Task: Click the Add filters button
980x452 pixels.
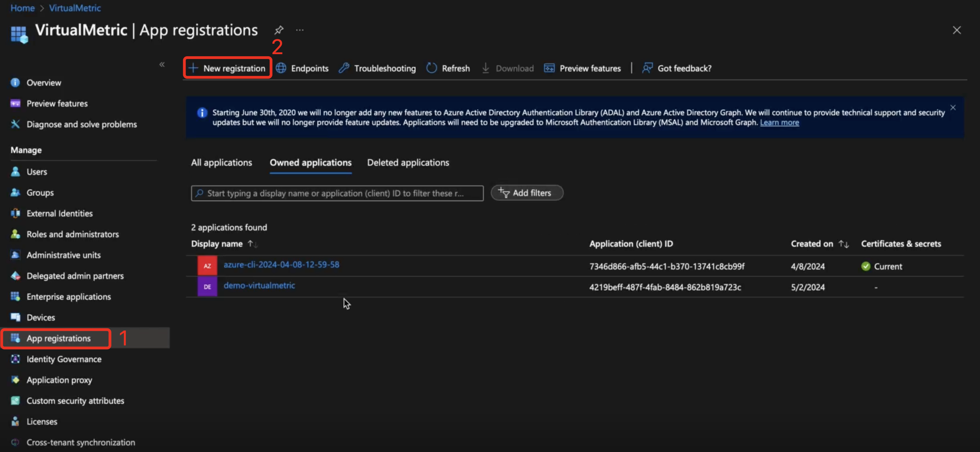Action: (x=527, y=193)
